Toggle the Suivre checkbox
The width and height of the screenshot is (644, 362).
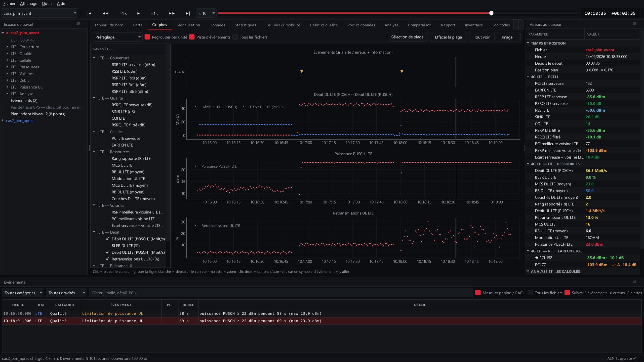click(x=567, y=293)
